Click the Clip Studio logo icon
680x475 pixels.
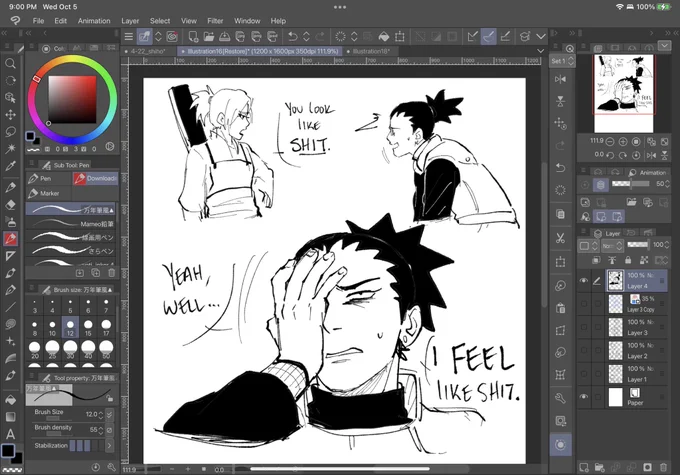coord(16,20)
